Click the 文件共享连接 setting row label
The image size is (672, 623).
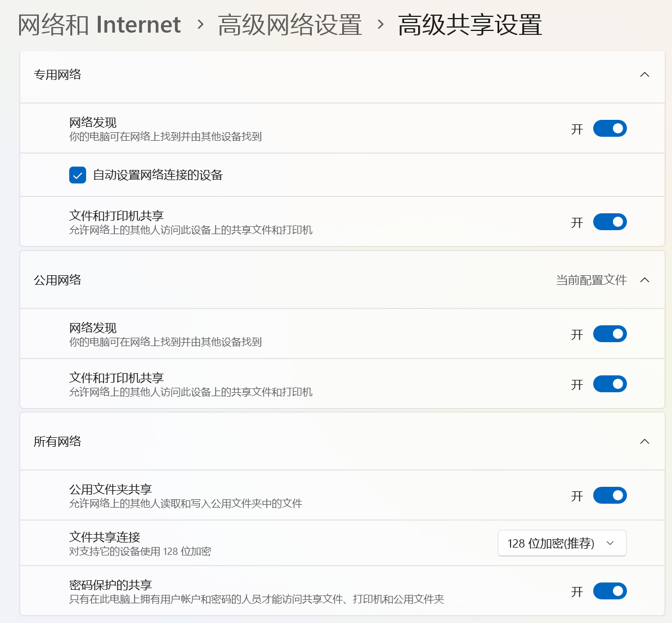pyautogui.click(x=105, y=537)
